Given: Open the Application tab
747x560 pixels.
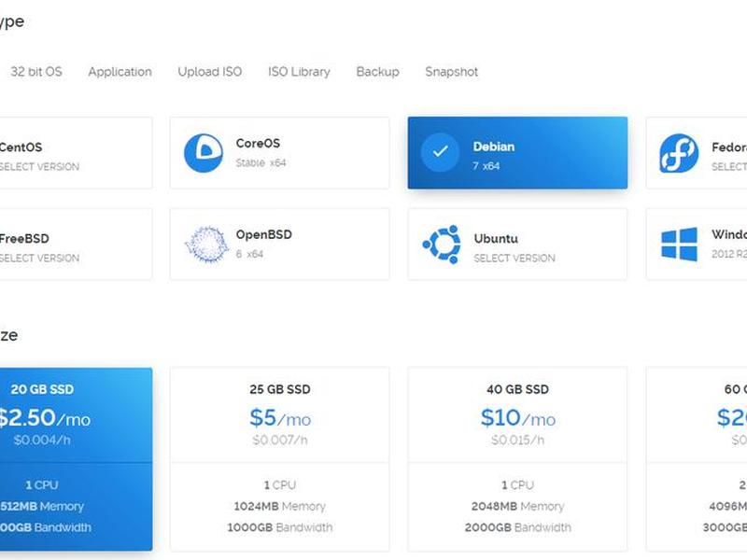Looking at the screenshot, I should [x=120, y=72].
